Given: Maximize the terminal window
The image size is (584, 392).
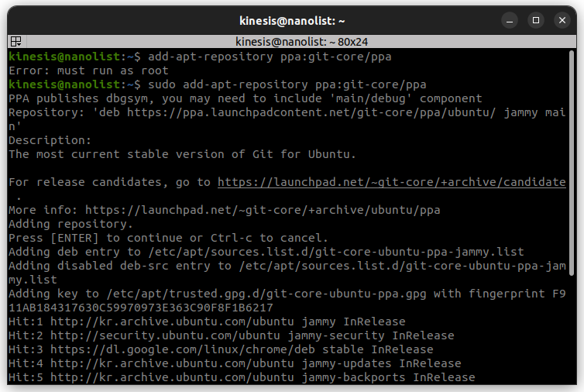Looking at the screenshot, I should coord(536,20).
